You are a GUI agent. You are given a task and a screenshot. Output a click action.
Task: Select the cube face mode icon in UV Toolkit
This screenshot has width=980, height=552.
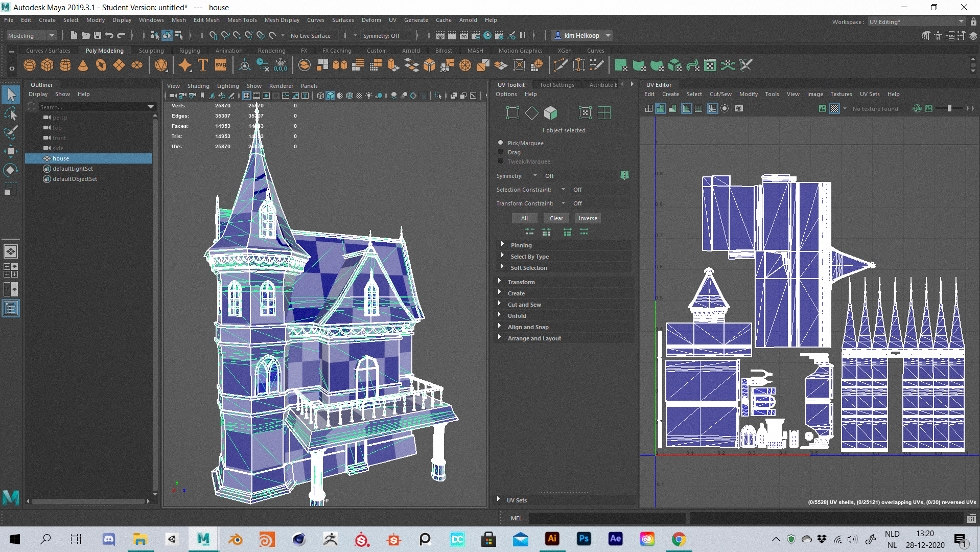point(550,113)
